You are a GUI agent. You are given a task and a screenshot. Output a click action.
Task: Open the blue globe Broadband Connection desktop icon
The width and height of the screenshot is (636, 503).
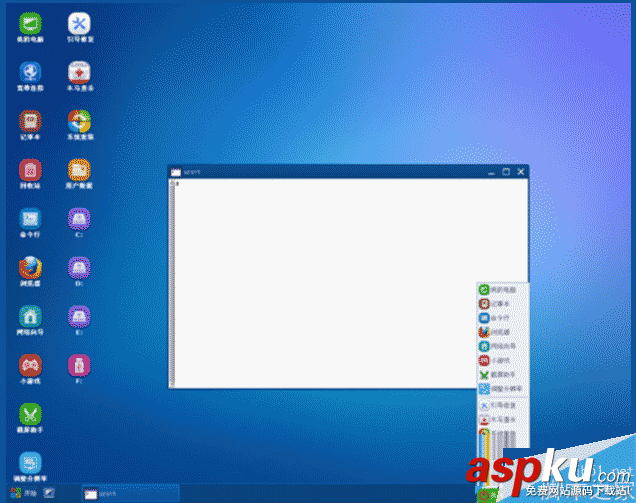(30, 76)
